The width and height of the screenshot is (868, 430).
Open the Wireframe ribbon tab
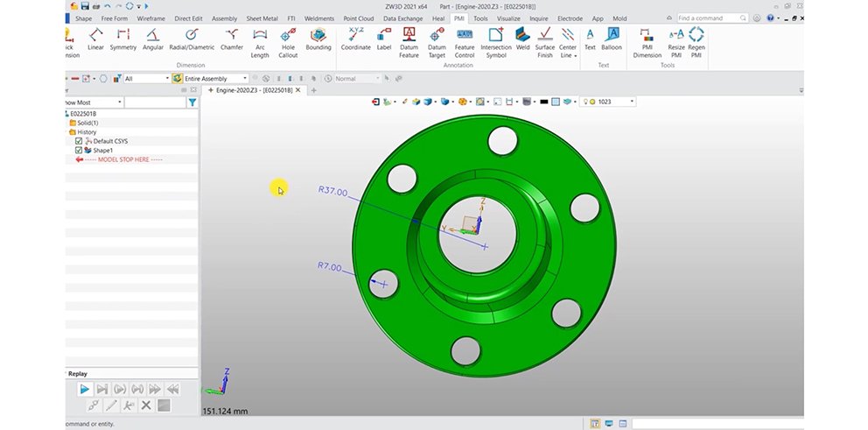151,18
